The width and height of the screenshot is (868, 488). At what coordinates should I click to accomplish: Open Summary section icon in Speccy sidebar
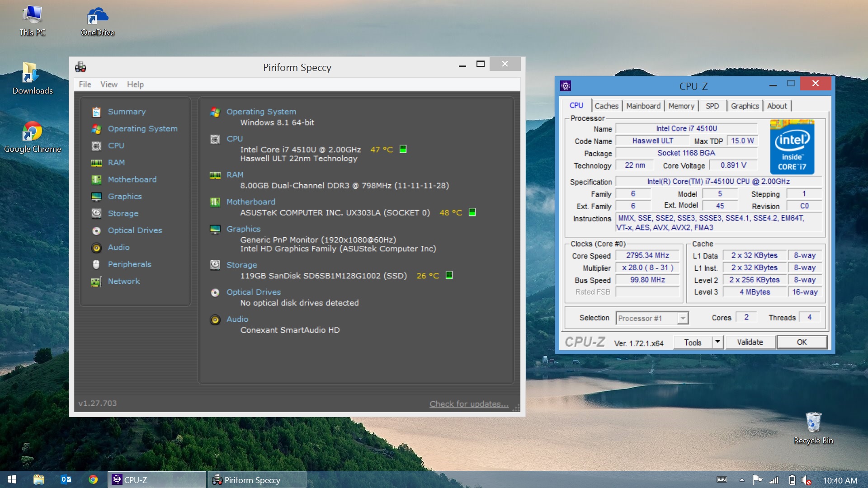coord(96,112)
